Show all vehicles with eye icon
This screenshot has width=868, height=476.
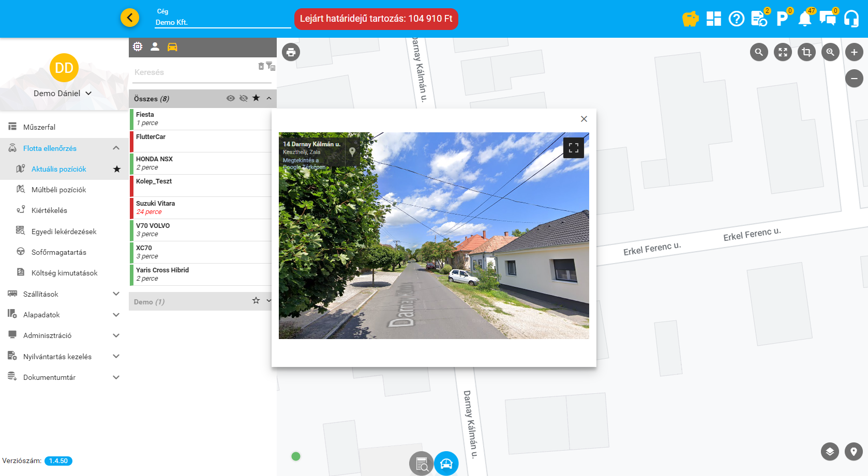click(231, 98)
